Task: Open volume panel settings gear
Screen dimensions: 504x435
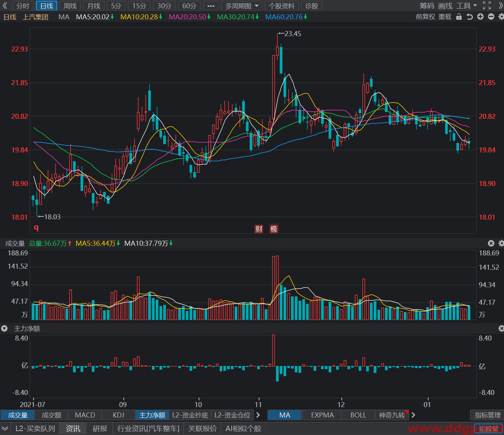Action: [x=501, y=243]
